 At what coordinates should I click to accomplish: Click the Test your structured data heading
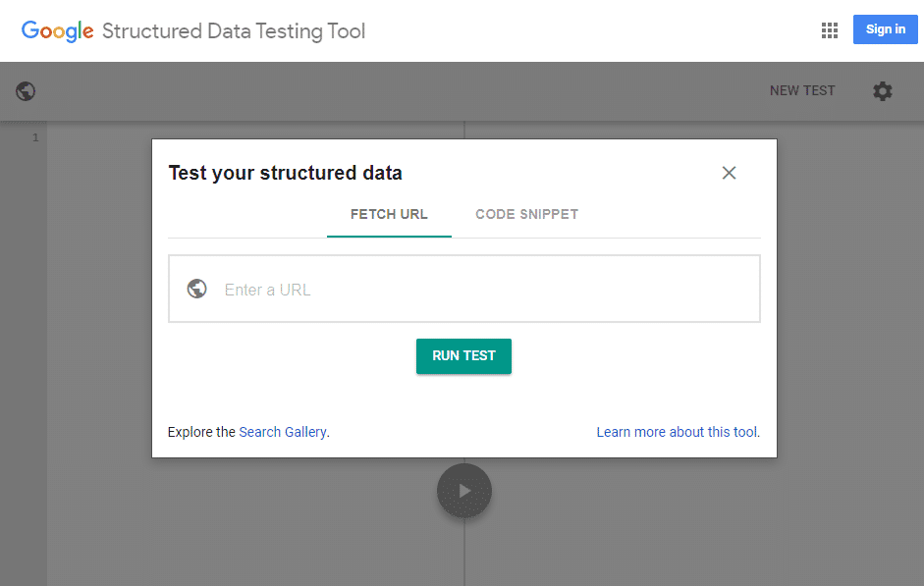pyautogui.click(x=285, y=173)
